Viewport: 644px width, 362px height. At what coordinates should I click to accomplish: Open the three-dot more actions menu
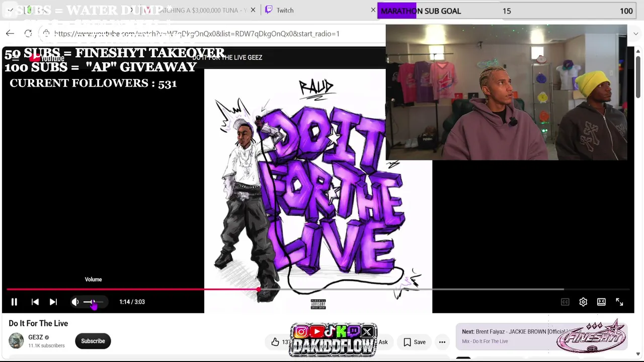[442, 342]
